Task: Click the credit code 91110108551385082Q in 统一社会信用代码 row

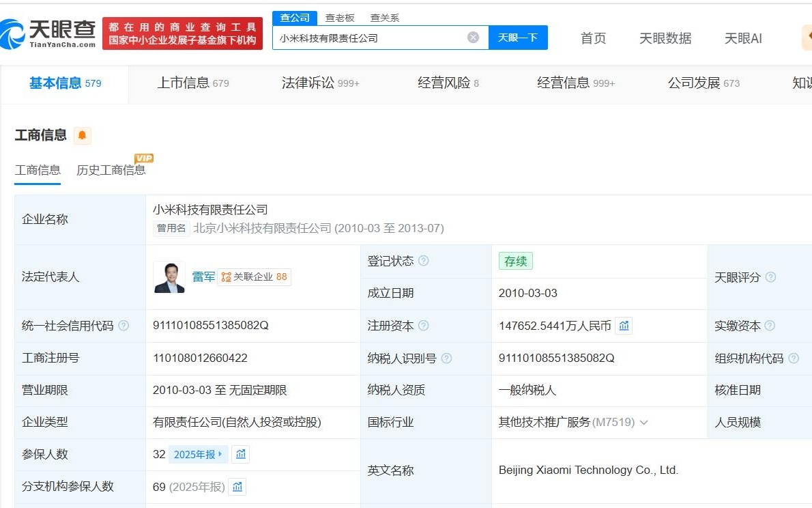Action: pos(211,326)
